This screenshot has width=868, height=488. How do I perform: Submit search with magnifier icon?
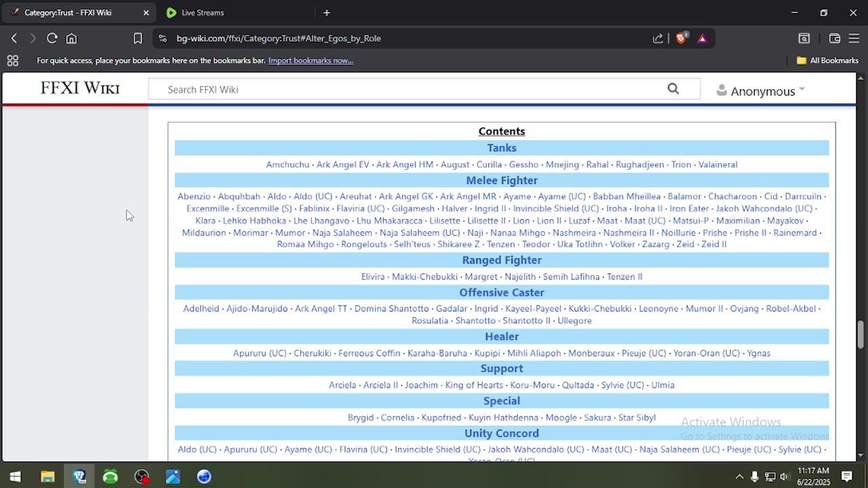(673, 89)
